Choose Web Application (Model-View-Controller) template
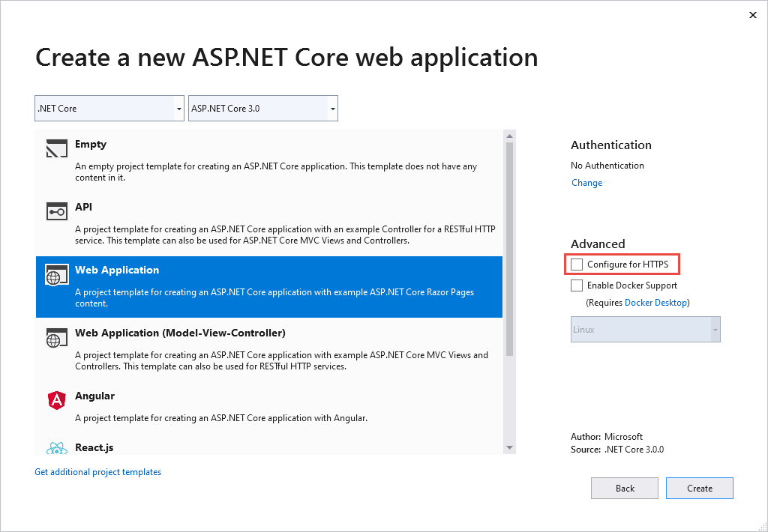This screenshot has width=768, height=532. click(269, 349)
